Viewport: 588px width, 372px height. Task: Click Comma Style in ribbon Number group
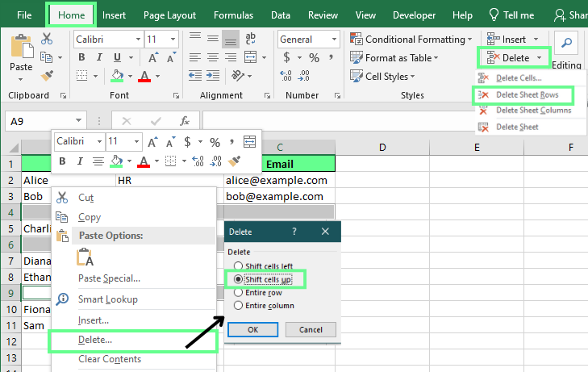point(331,57)
